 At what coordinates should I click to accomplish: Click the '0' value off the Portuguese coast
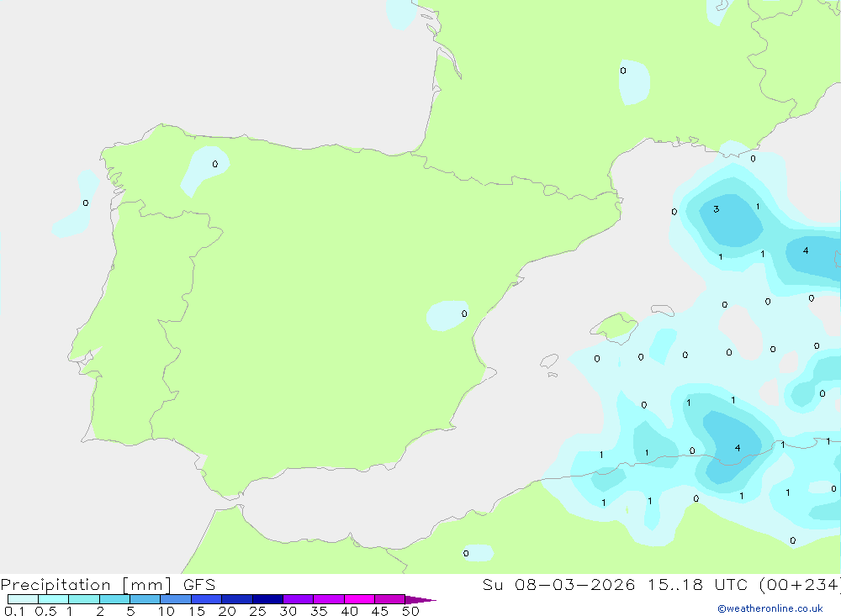pos(85,203)
